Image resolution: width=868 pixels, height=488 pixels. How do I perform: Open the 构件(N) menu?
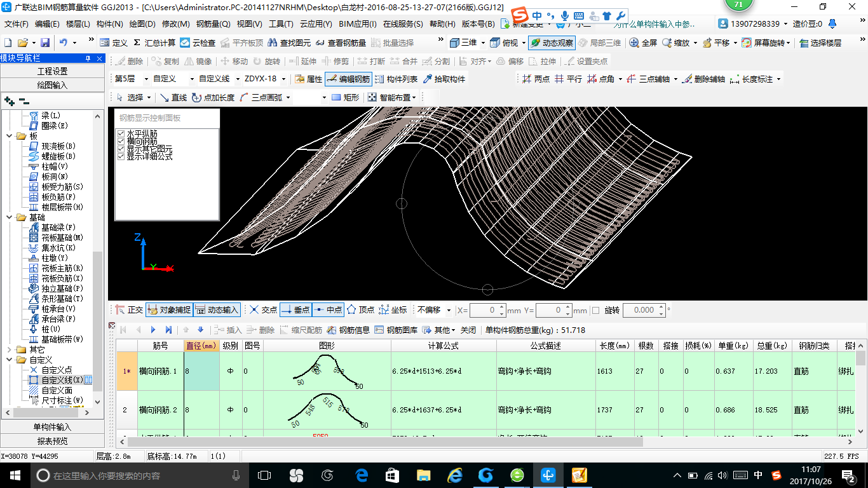[x=110, y=24]
